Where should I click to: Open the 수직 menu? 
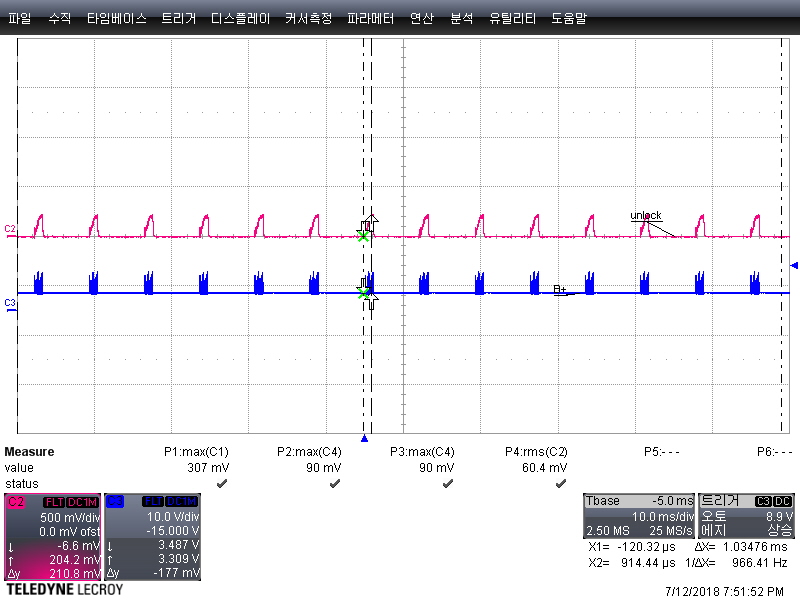[x=60, y=19]
